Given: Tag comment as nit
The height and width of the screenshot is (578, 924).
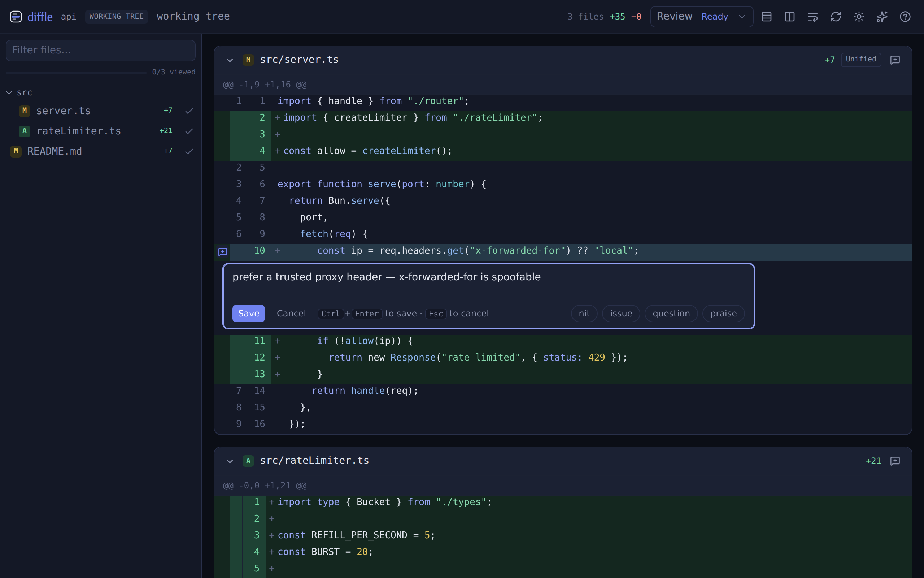Looking at the screenshot, I should 584,314.
